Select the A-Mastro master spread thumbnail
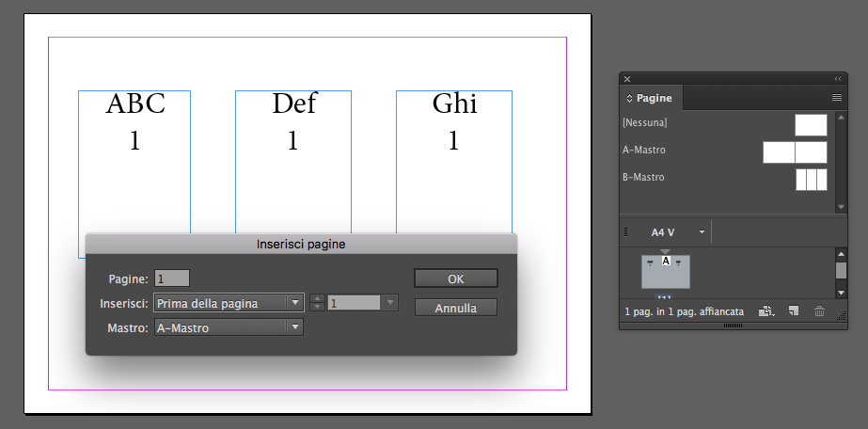Image resolution: width=868 pixels, height=429 pixels. click(795, 152)
